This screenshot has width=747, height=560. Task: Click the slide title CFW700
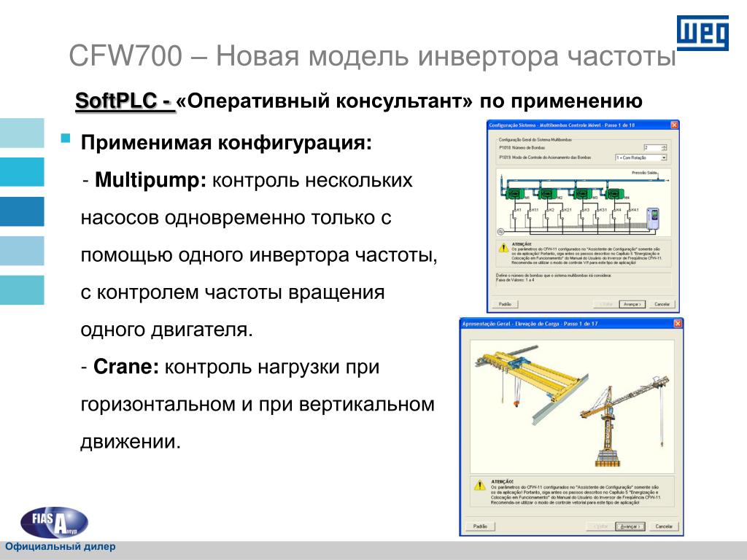(373, 55)
